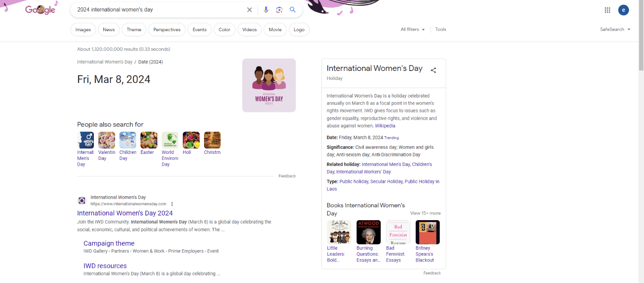This screenshot has height=283, width=644.
Task: Select the Theme filter chip
Action: click(x=134, y=29)
